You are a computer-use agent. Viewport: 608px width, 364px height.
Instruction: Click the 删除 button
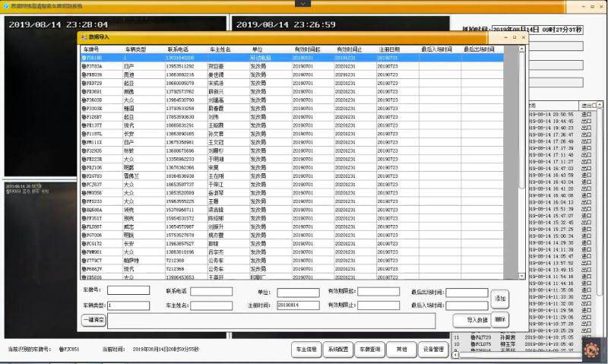500,319
